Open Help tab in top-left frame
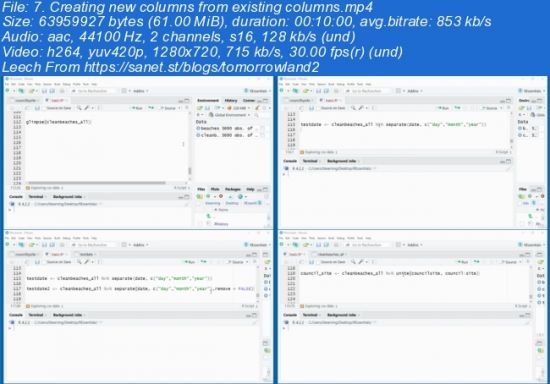Screen dimensions: 550x384 pyautogui.click(x=250, y=189)
